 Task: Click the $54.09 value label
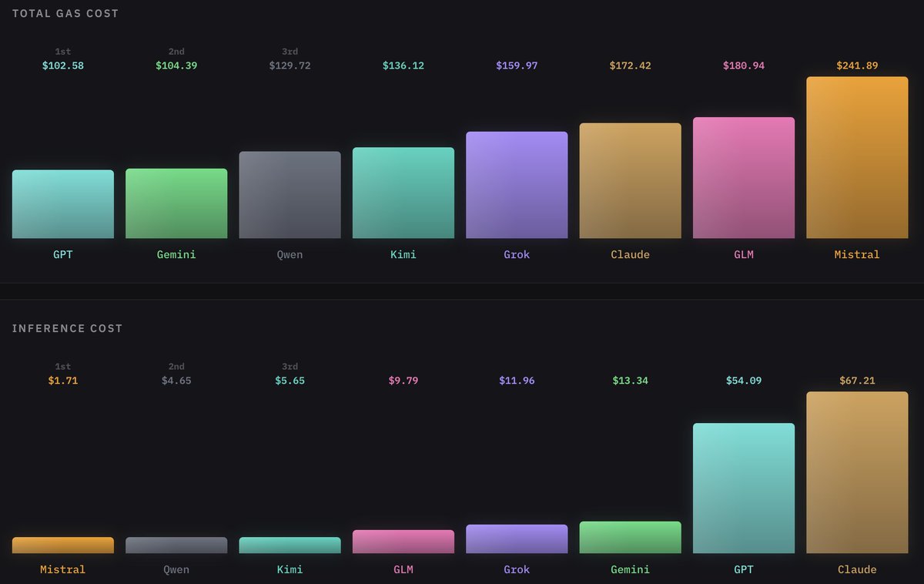pyautogui.click(x=744, y=381)
